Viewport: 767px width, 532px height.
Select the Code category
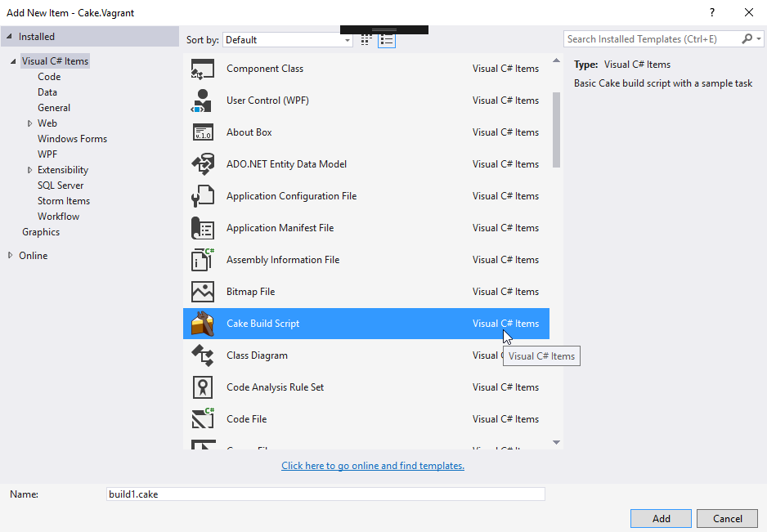pos(49,77)
